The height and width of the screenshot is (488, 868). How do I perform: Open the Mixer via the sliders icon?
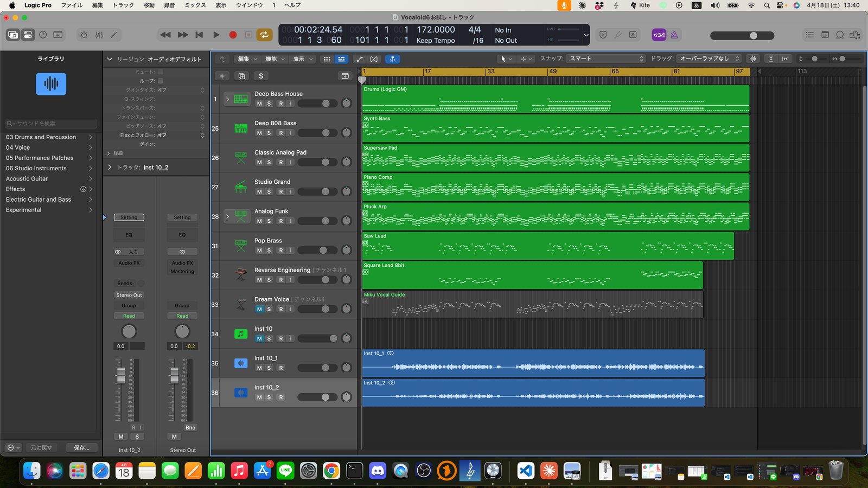click(x=99, y=35)
